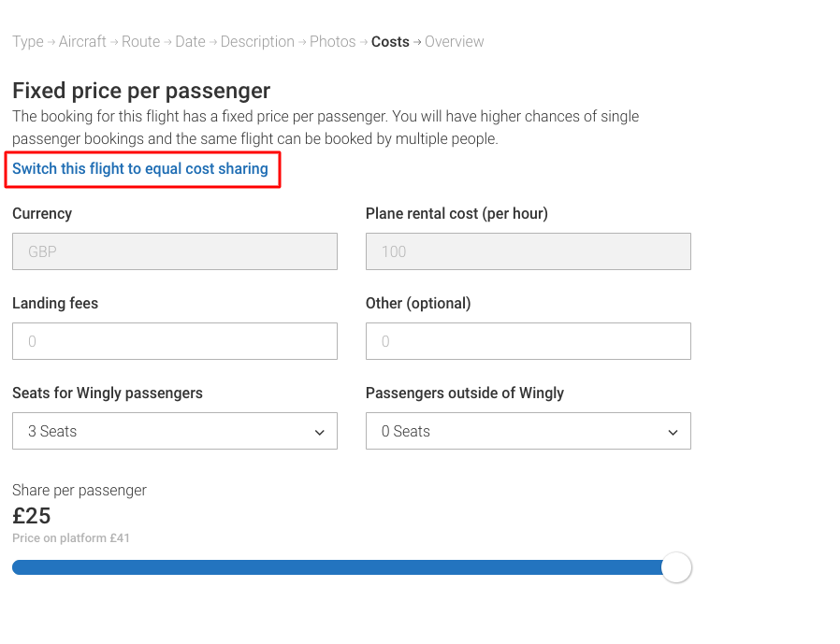
Task: Focus the Other (optional) cost input
Action: pyautogui.click(x=529, y=341)
